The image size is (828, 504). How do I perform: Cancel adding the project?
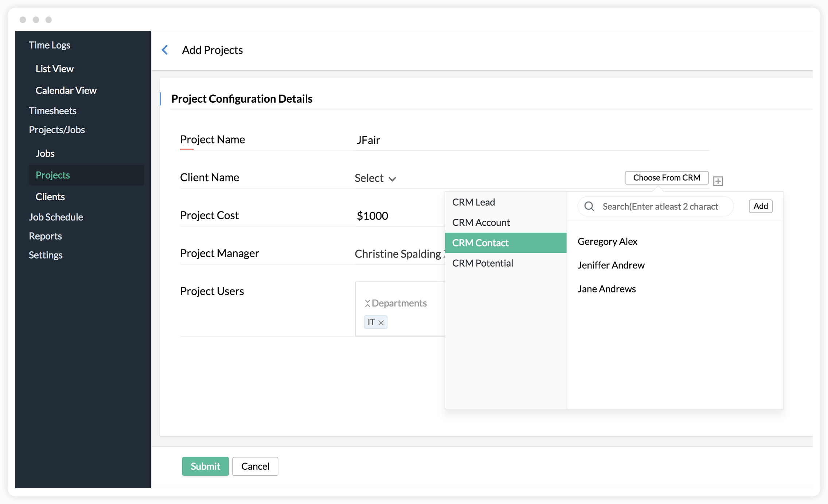(255, 466)
